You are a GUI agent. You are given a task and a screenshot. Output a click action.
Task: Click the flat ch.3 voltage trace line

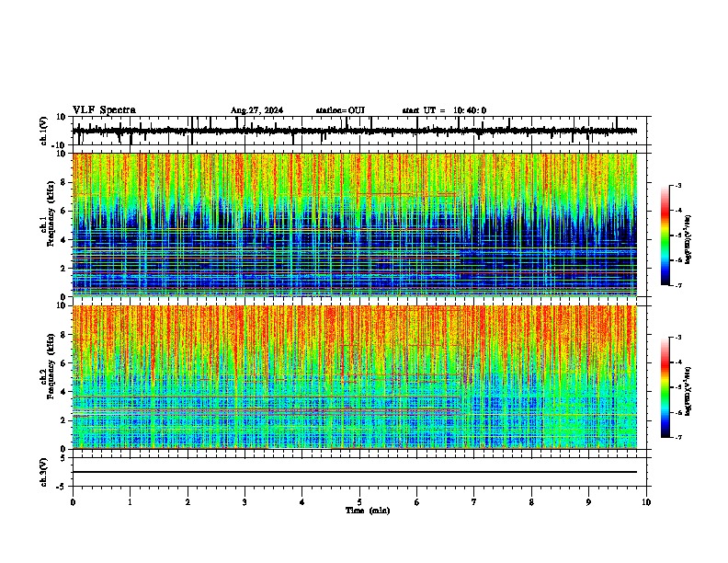[354, 472]
